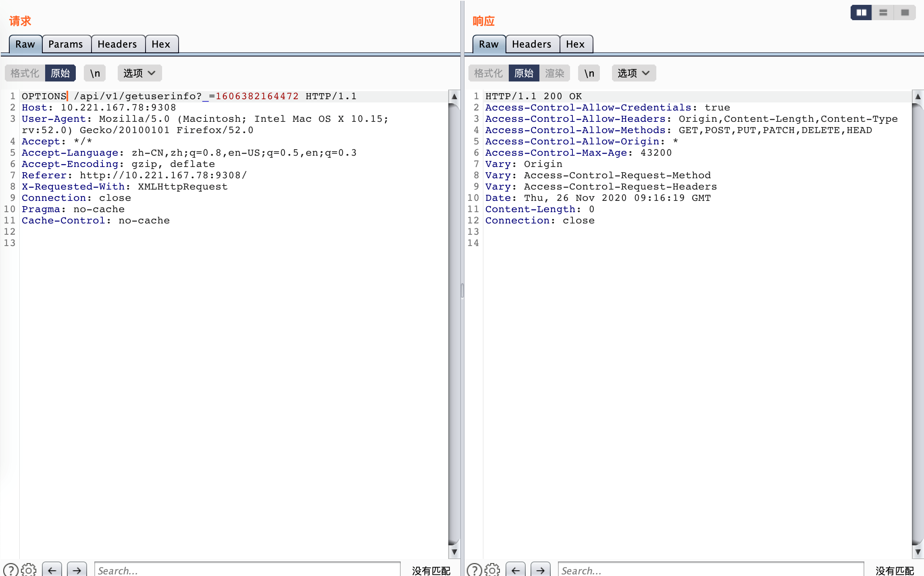
Task: Click the Host header line
Action: click(x=99, y=108)
